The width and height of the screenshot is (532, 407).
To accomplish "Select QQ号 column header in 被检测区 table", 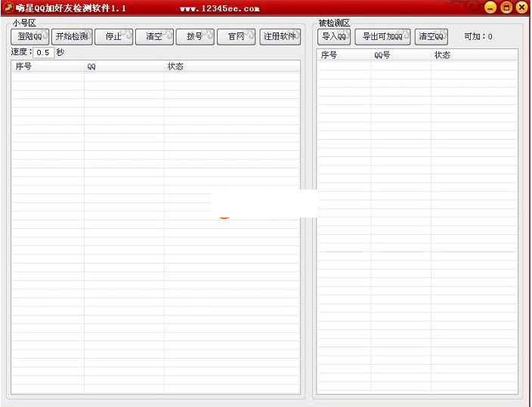I will tap(401, 55).
